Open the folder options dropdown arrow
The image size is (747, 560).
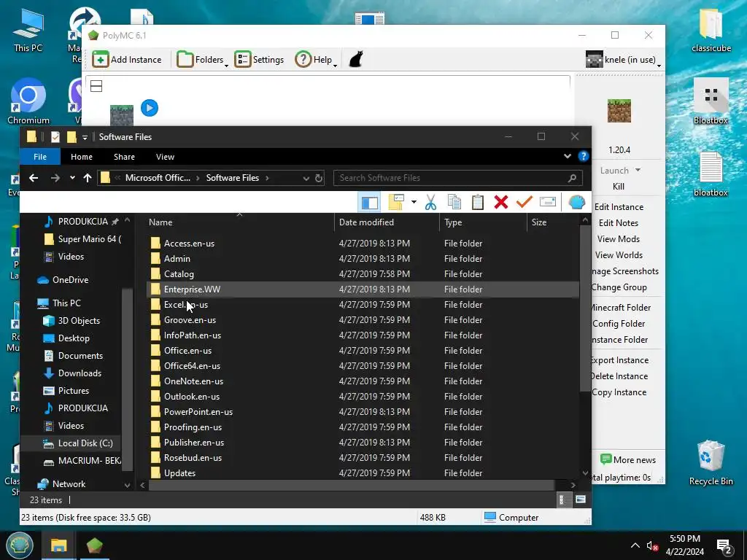click(x=414, y=203)
